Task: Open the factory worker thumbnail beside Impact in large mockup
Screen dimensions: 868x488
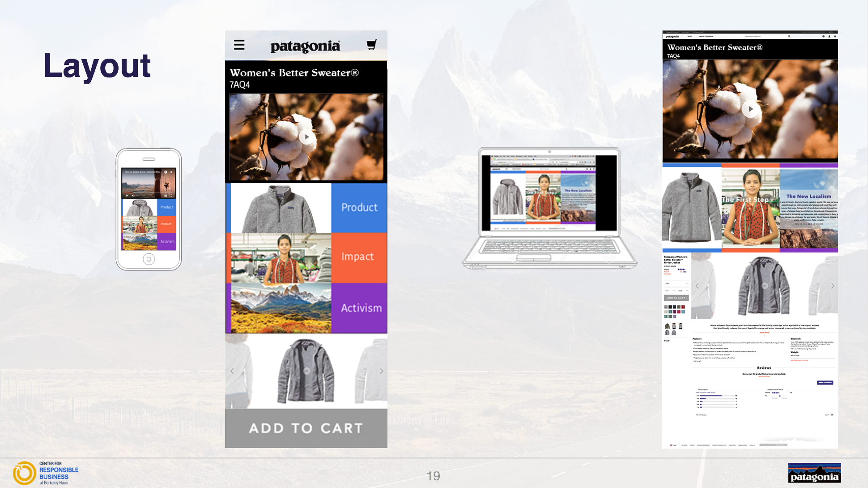Action: [x=281, y=258]
